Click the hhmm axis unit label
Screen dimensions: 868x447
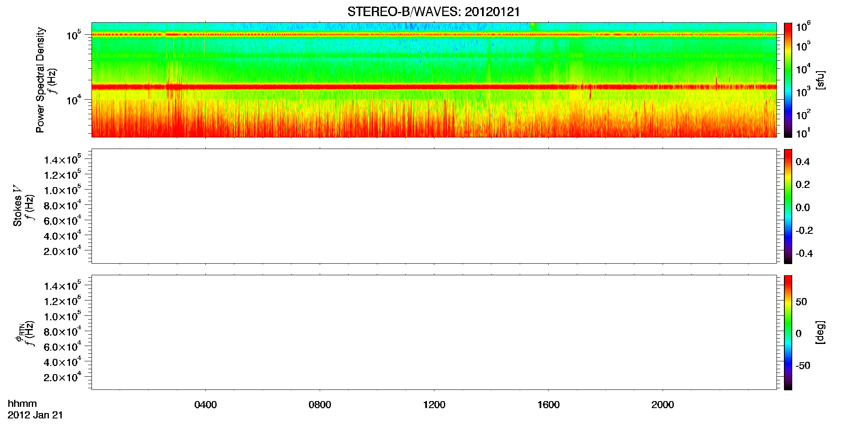click(22, 404)
